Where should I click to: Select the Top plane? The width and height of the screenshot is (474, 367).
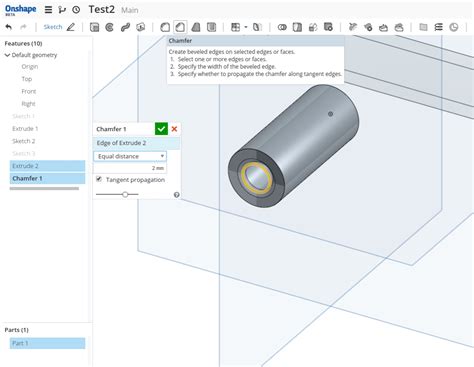coord(27,79)
